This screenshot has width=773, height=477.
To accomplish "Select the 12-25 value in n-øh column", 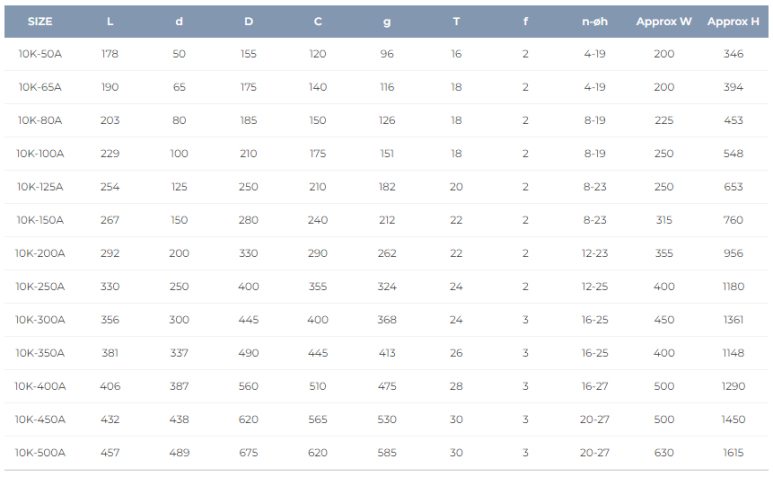I will (x=595, y=287).
